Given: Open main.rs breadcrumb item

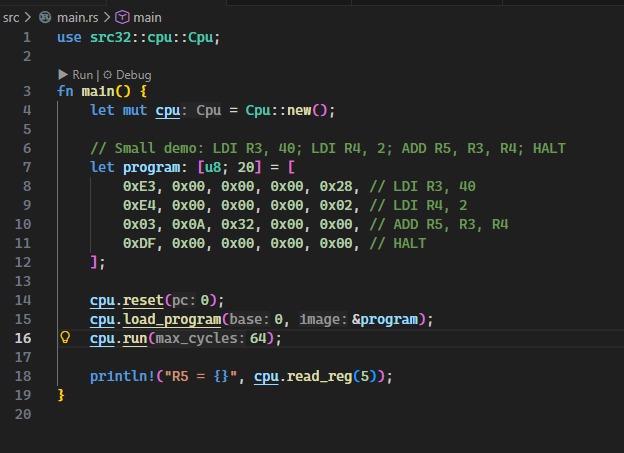Looking at the screenshot, I should (78, 18).
